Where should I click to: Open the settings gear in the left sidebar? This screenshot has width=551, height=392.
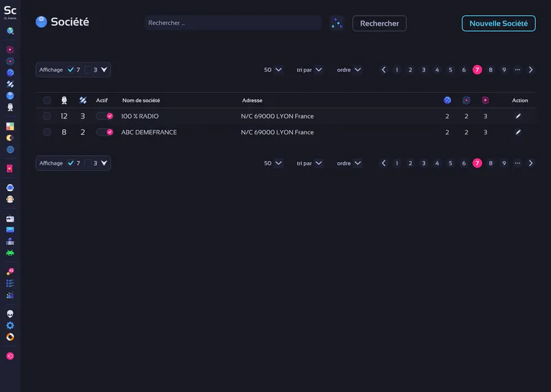pyautogui.click(x=10, y=325)
